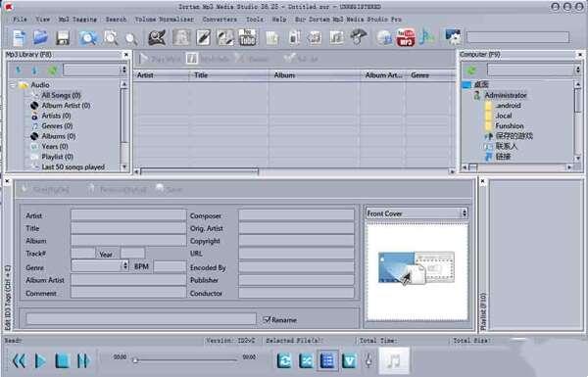Select Years (0) in library tree

55,147
